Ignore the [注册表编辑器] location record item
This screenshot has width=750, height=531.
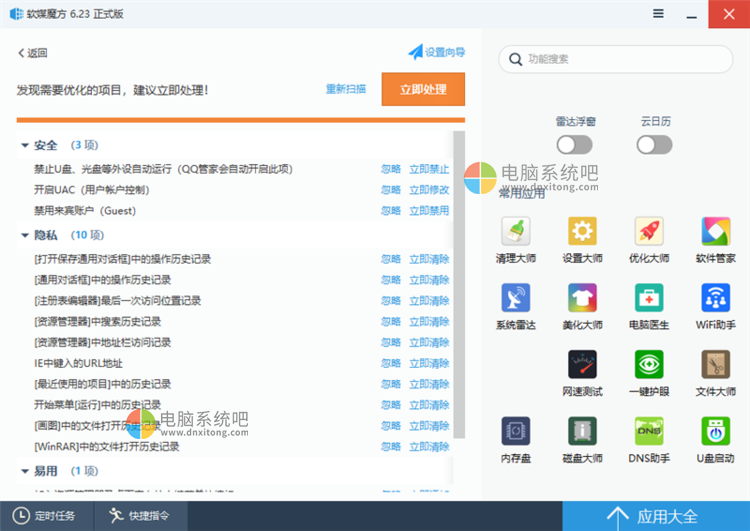click(391, 301)
